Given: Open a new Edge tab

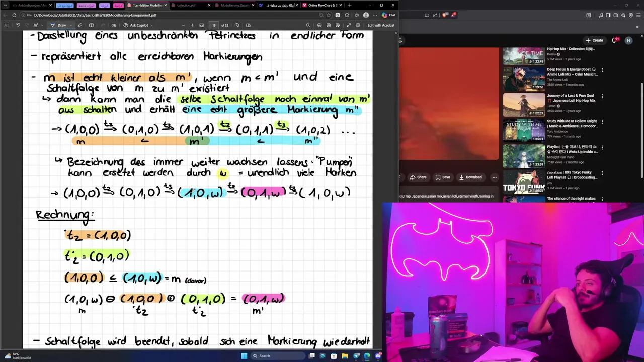Looking at the screenshot, I should (x=349, y=5).
